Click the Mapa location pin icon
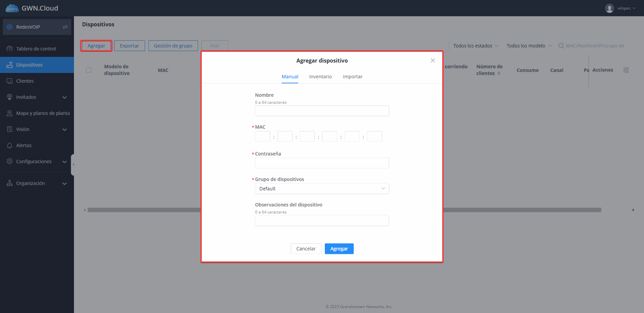644x313 pixels. [9, 113]
